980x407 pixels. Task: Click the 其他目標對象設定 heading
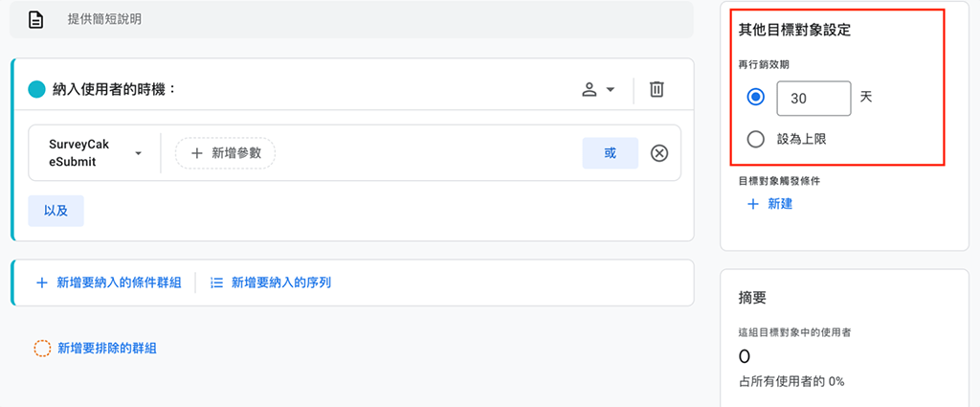click(794, 30)
